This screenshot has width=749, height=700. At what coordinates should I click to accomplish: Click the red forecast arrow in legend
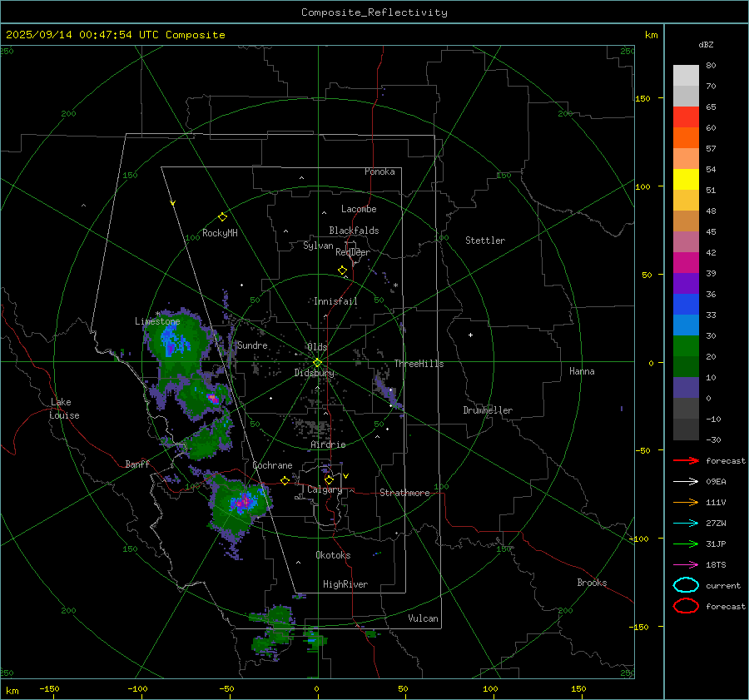(x=686, y=460)
